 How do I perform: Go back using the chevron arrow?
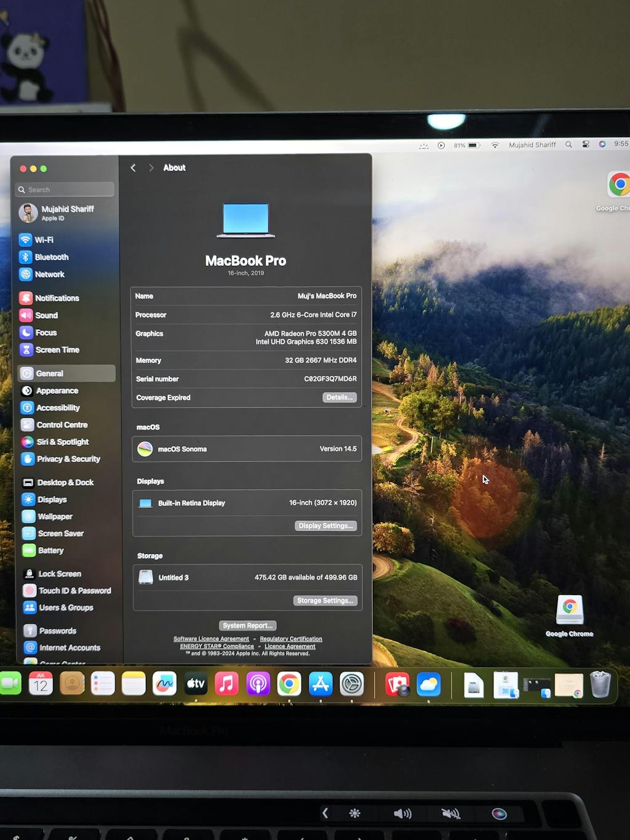tap(134, 168)
